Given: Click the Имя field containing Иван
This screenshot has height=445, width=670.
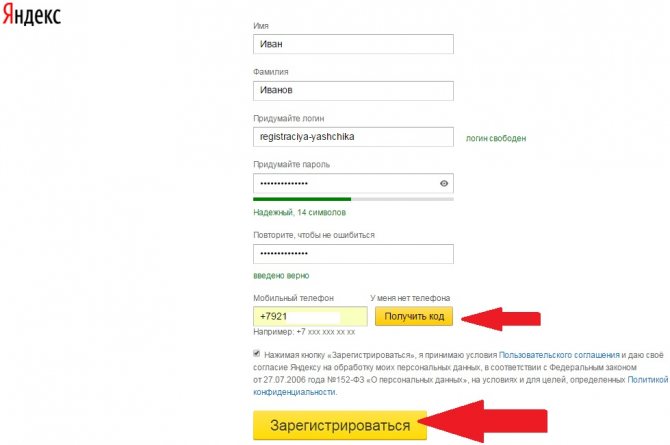Looking at the screenshot, I should [353, 44].
